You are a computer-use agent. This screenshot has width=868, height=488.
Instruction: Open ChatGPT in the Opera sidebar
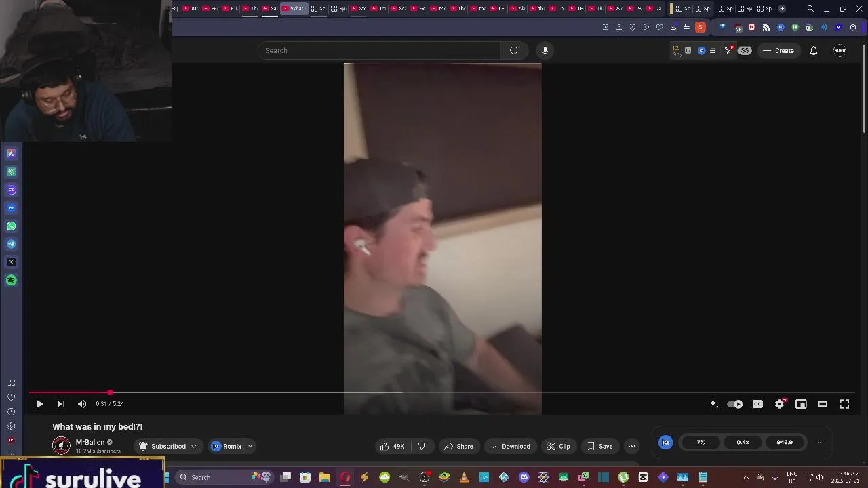(x=11, y=172)
